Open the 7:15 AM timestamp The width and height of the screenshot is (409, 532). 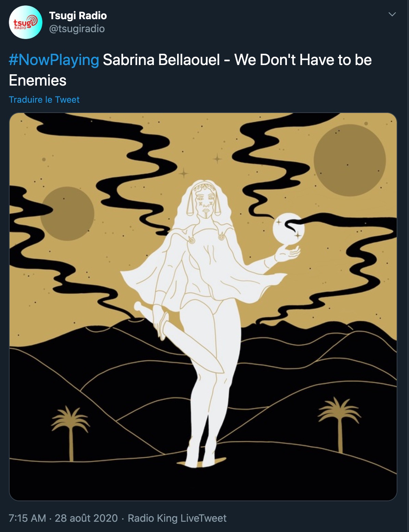click(x=27, y=518)
